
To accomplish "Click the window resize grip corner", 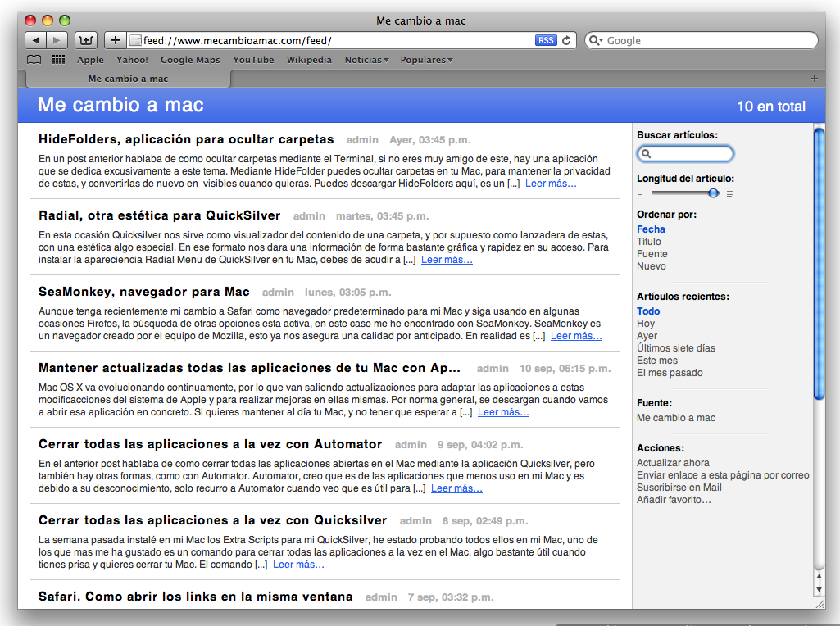I will tap(820, 604).
